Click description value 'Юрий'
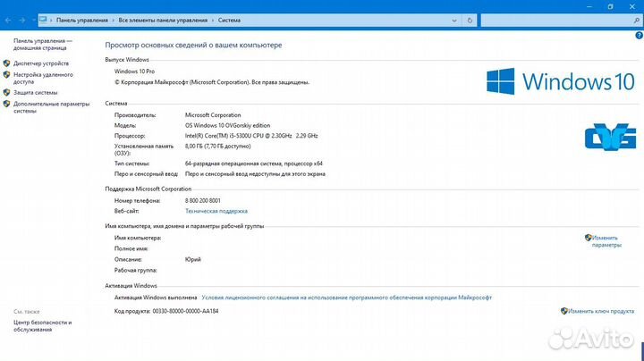The height and width of the screenshot is (361, 644). point(192,260)
